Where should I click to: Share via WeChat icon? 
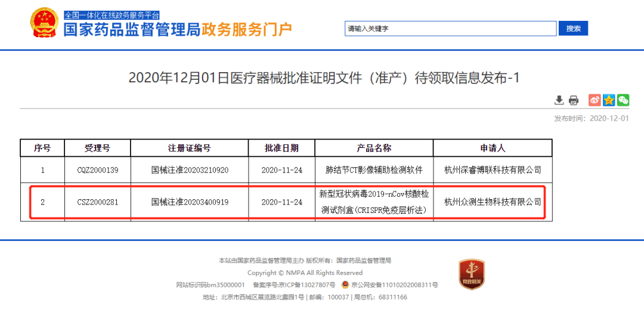[x=624, y=100]
